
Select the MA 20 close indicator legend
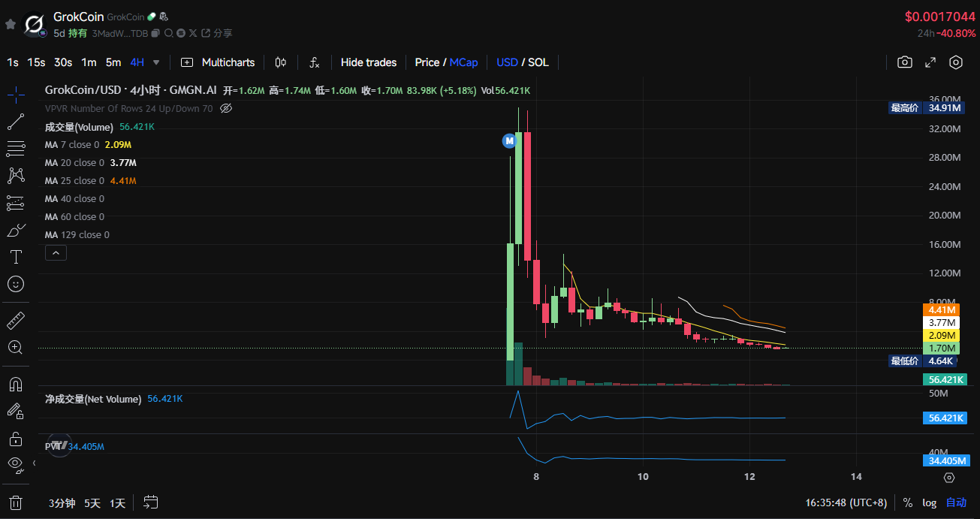[74, 162]
